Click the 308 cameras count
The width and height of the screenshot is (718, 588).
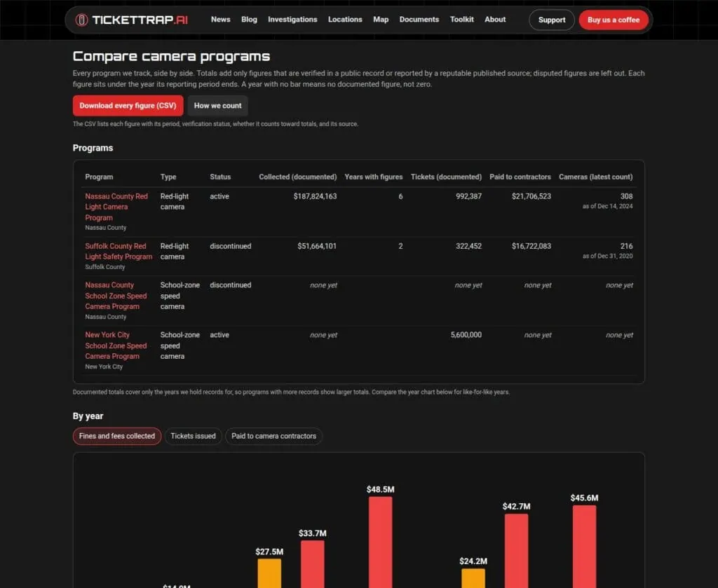(626, 196)
